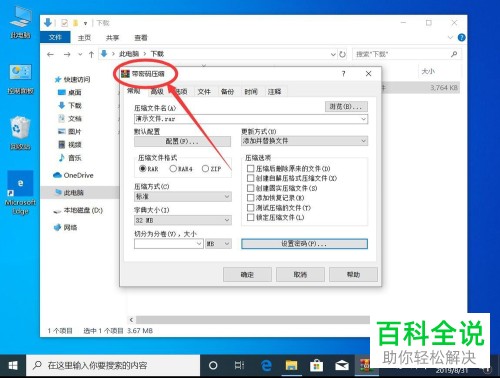
Task: Open Explorer help question icon
Action: coord(461,37)
